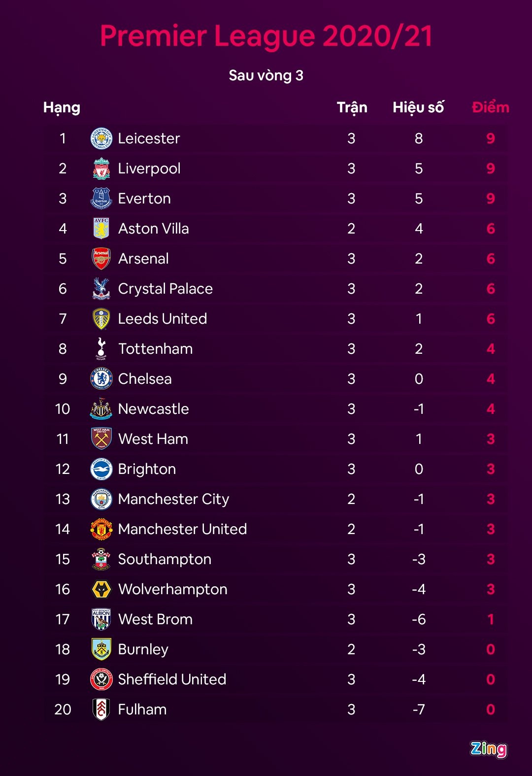
Task: Click the Leeds United team name
Action: click(x=162, y=319)
